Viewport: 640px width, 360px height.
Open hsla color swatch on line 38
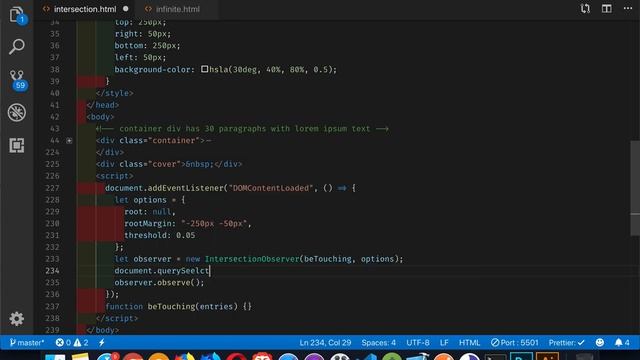click(x=204, y=69)
